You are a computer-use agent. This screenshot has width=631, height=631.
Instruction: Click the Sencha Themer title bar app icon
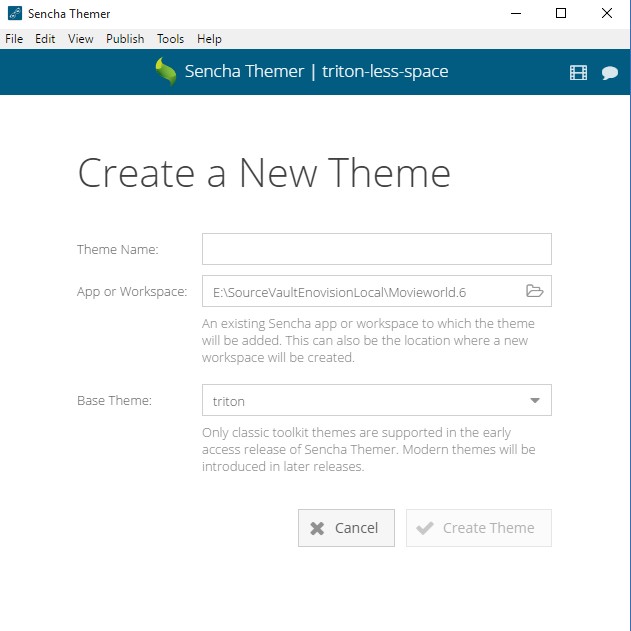[15, 13]
